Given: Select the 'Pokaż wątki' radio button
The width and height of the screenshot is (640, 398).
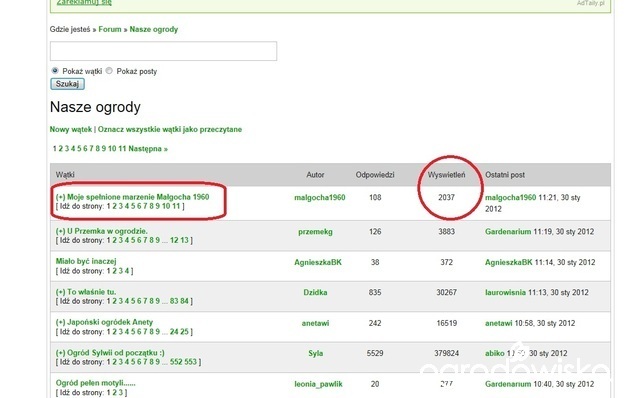Looking at the screenshot, I should (55, 71).
